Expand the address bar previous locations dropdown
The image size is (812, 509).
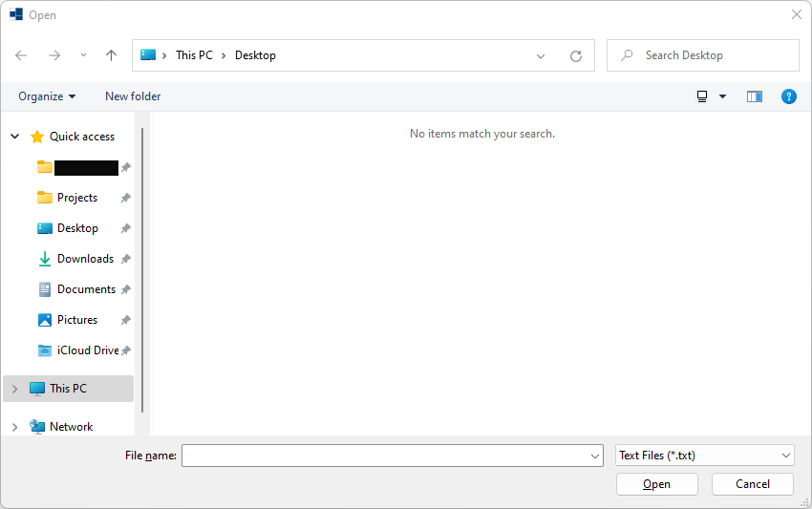pos(542,55)
